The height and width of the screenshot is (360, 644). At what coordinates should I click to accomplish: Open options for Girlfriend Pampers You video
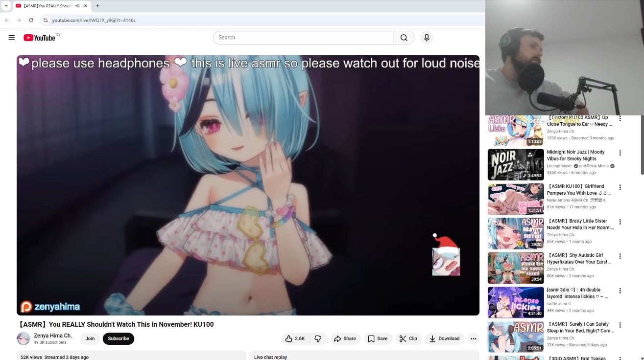click(620, 187)
